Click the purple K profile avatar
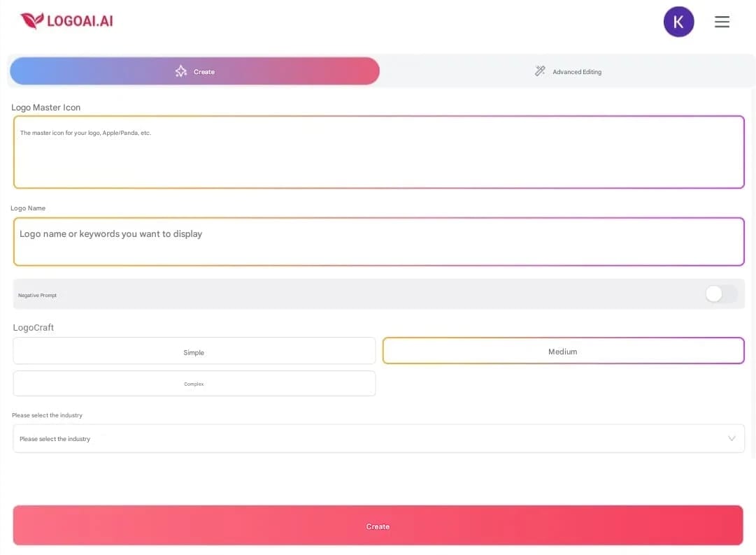Viewport: 756px width, 555px height. coord(678,22)
